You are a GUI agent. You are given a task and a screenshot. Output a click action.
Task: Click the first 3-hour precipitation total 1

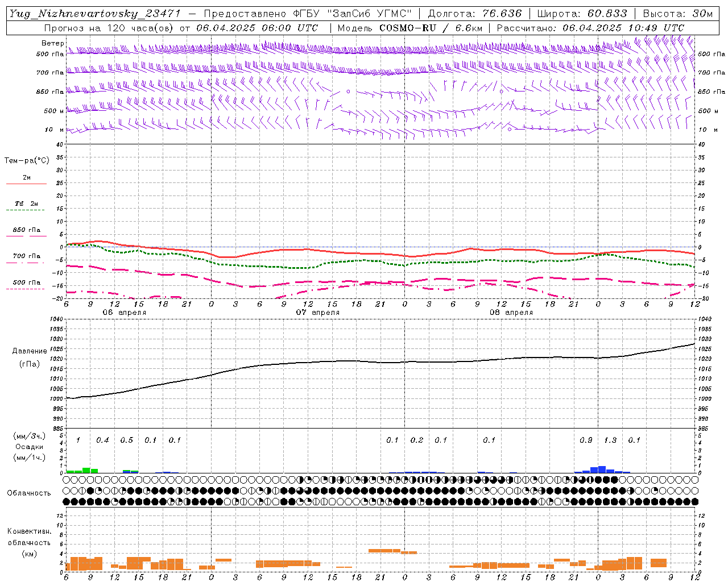[x=78, y=440]
